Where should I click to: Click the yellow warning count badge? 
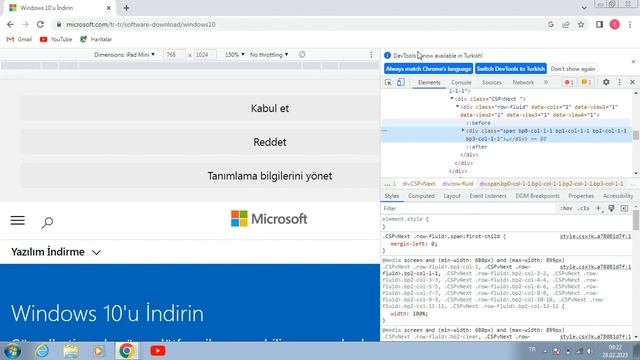586,82
